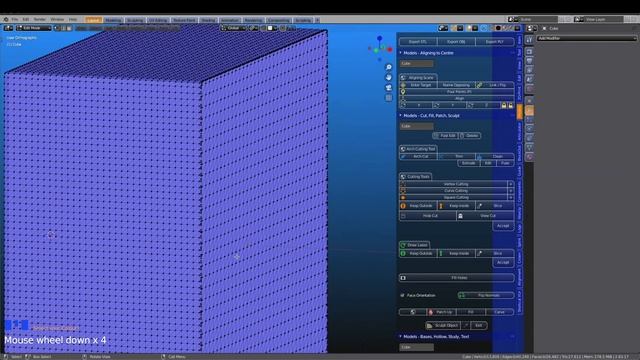Click the Extrude button
This screenshot has height=360, width=640.
pyautogui.click(x=468, y=163)
